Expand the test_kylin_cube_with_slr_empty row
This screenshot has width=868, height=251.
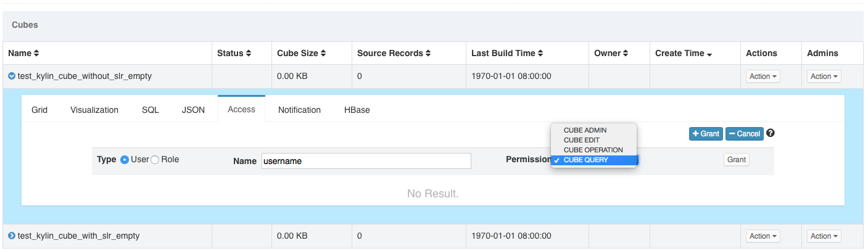(12, 236)
